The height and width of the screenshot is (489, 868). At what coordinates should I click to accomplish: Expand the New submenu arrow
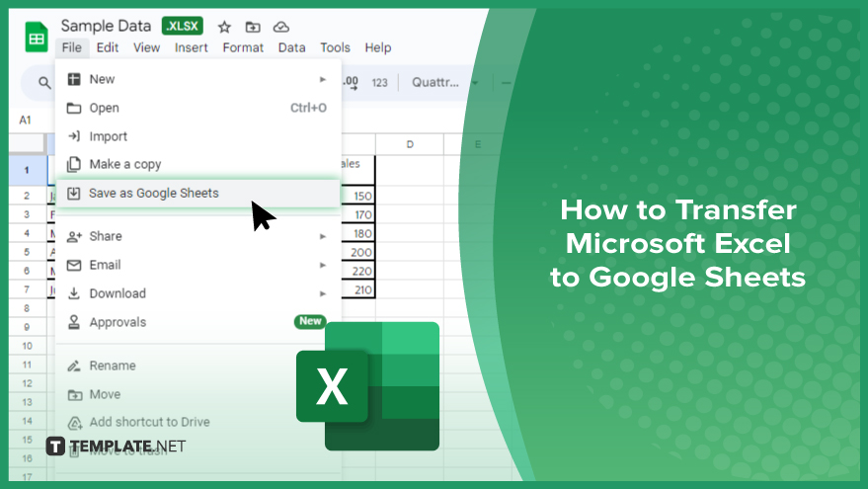click(x=322, y=79)
